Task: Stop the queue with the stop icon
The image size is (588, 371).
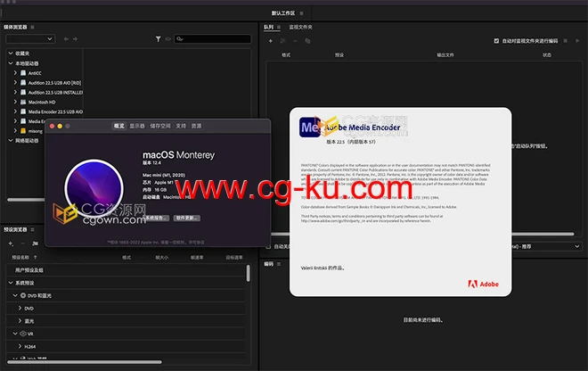Action: click(x=565, y=40)
